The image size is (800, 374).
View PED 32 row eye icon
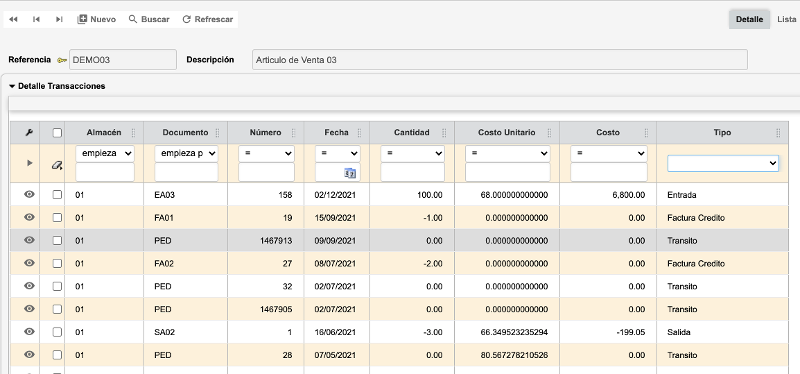[30, 286]
